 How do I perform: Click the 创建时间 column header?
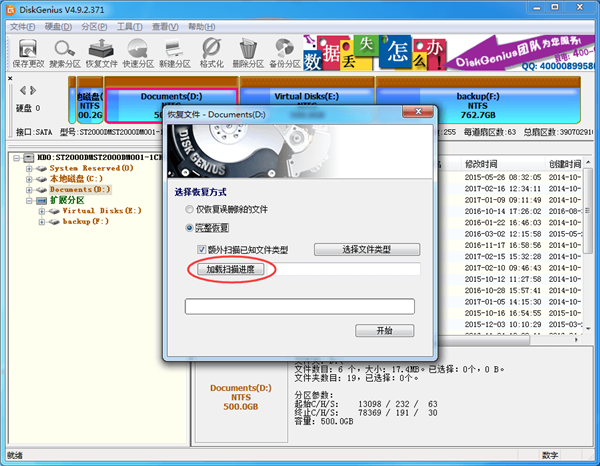click(564, 164)
